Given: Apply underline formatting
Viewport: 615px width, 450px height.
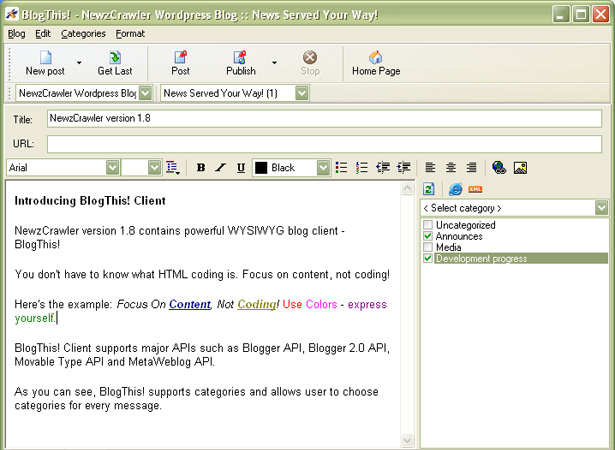Looking at the screenshot, I should 240,168.
